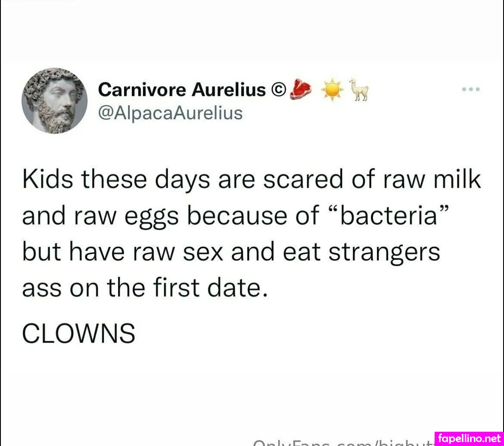This screenshot has height=446, width=504.
Task: Click the words "eat strangers" in the tweet
Action: (360, 253)
